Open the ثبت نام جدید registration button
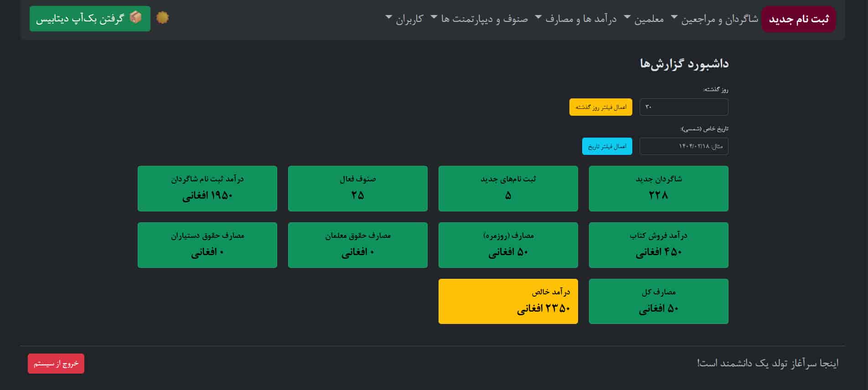868x390 pixels. coord(799,19)
